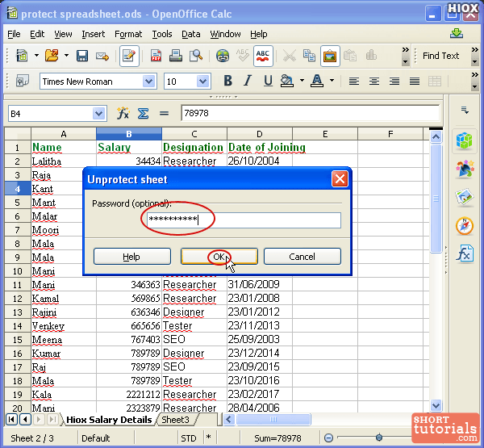Screen dimensions: 484x448
Task: Open the Format menu
Action: [x=128, y=34]
